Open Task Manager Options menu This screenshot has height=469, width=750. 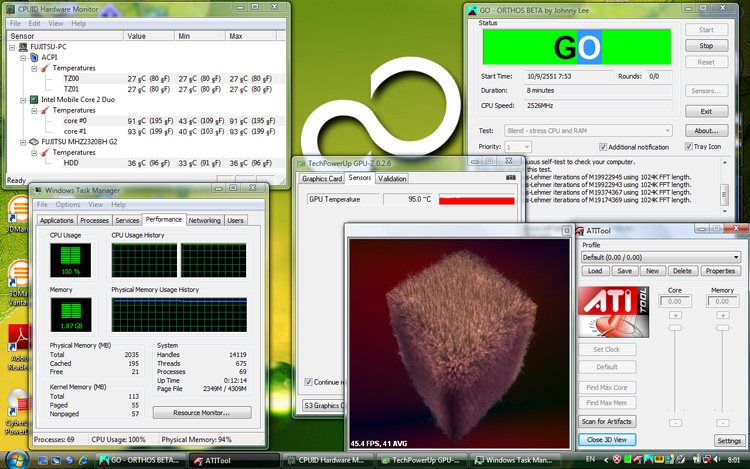[67, 205]
